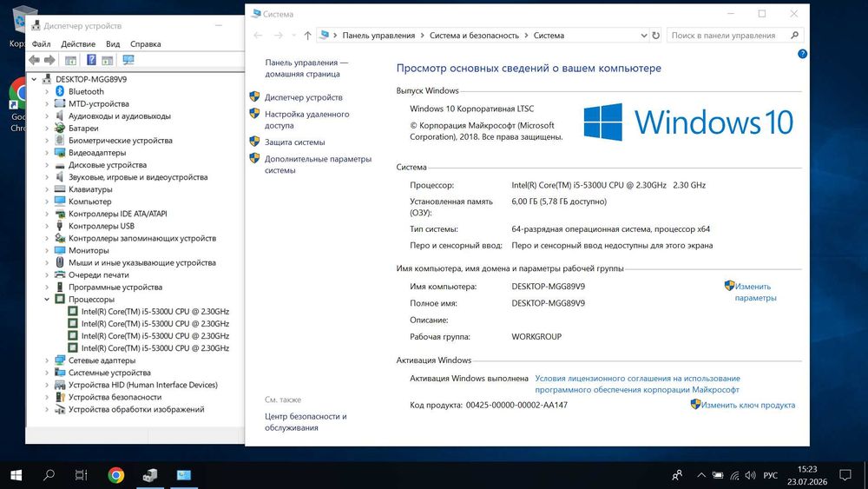Viewport: 868px width, 489px height.
Task: Collapse the Процессоры node
Action: (47, 300)
